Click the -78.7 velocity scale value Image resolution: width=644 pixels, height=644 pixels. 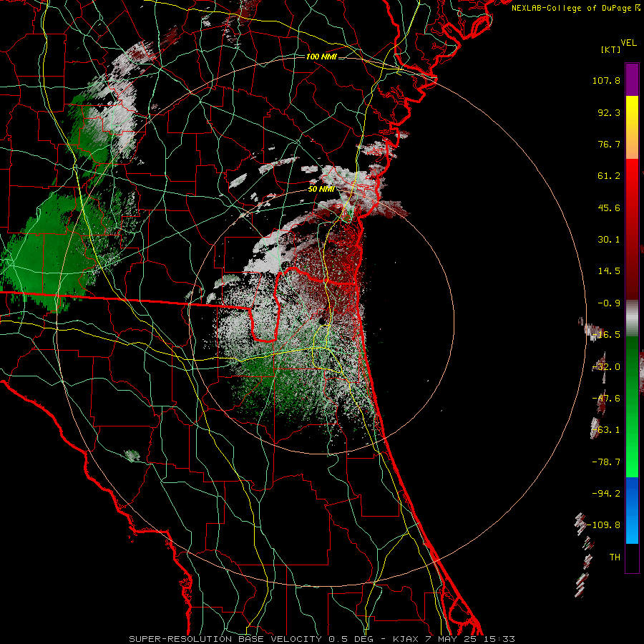[x=606, y=462]
